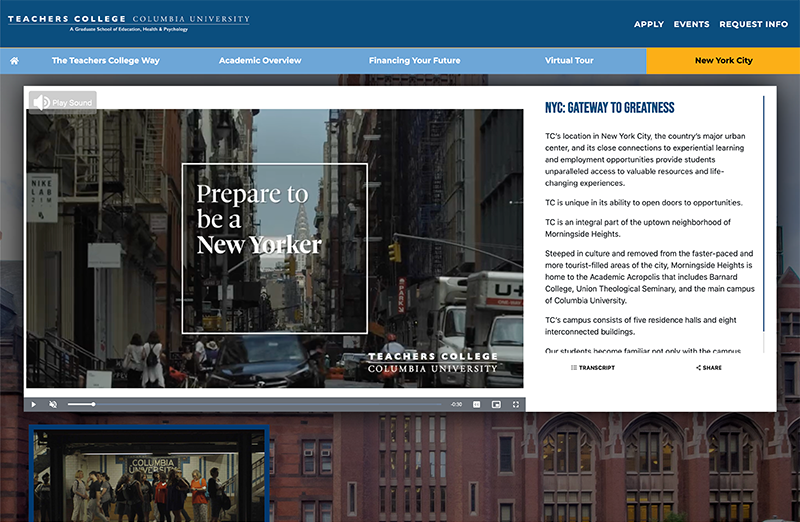Open the Academic Overview tab

pos(260,61)
